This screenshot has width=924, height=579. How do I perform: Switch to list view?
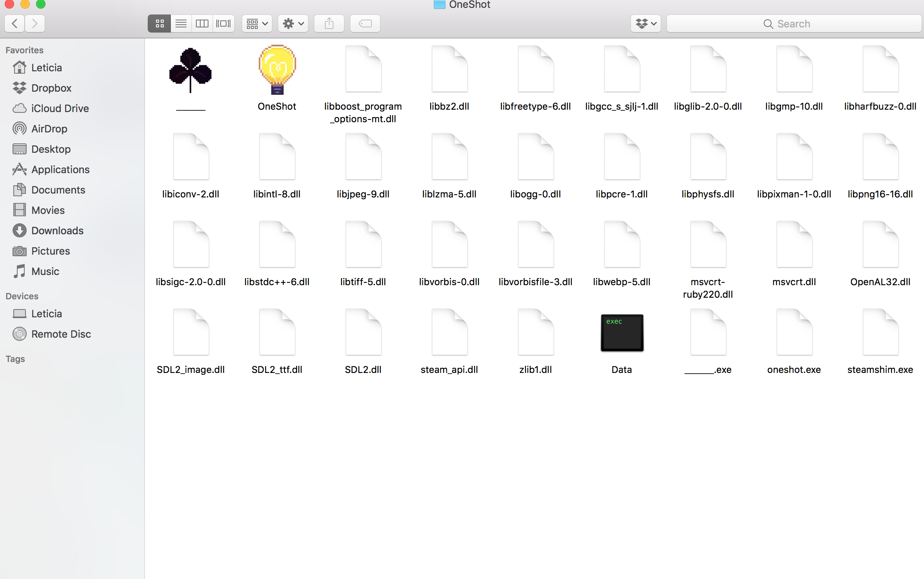coord(181,23)
